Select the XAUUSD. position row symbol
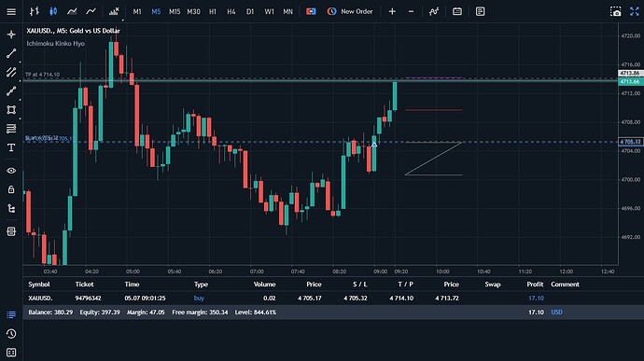Screen dimensions: 644x361 pyautogui.click(x=40, y=299)
